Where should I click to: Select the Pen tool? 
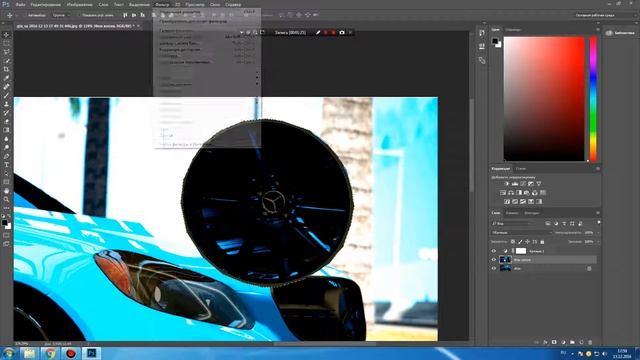[6, 156]
